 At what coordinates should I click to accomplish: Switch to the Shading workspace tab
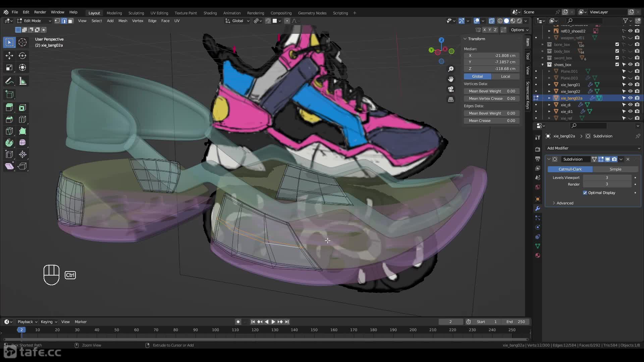pos(210,13)
